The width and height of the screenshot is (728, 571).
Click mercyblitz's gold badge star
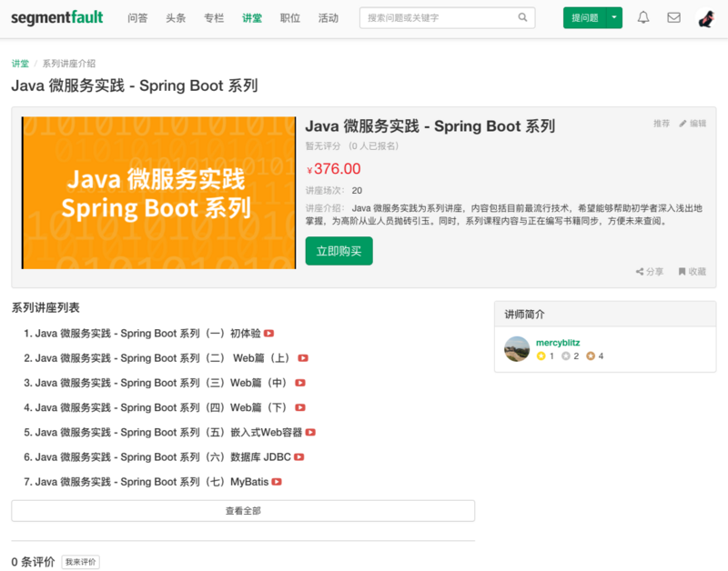[541, 356]
